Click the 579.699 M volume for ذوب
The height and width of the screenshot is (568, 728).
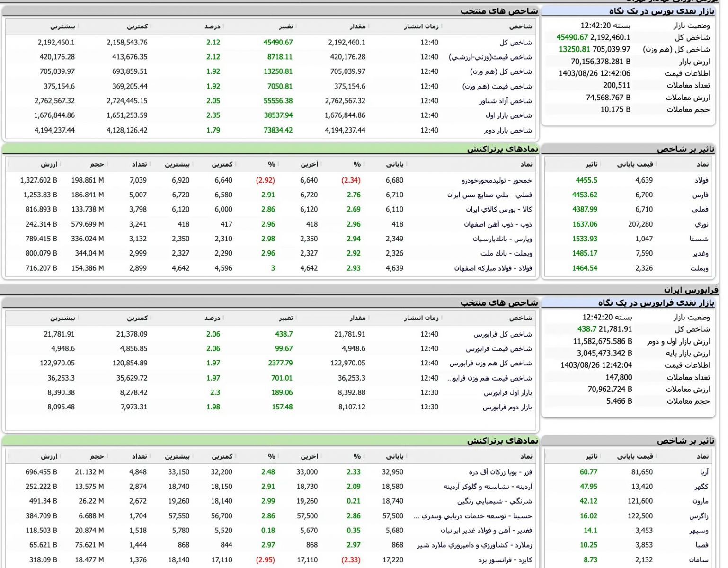(x=88, y=224)
